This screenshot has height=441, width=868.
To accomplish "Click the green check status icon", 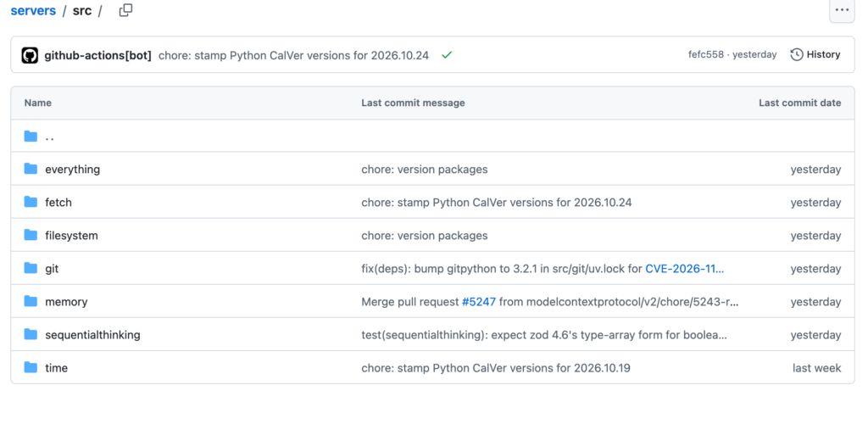I will pos(447,55).
